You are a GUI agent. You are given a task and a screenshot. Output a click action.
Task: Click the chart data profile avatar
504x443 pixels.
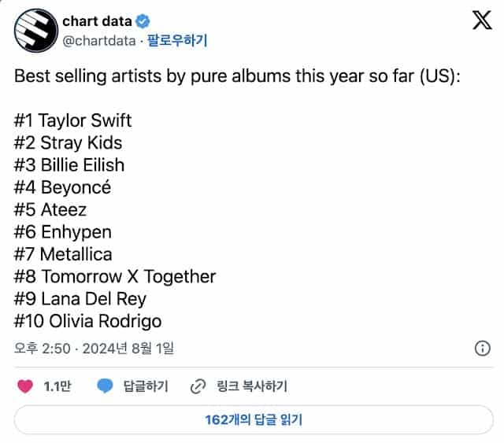pyautogui.click(x=34, y=30)
